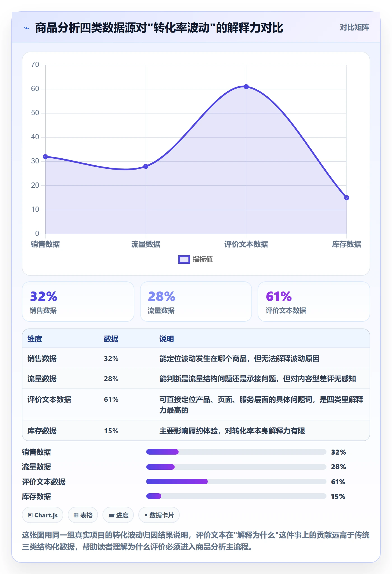The image size is (392, 574).
Task: Click the 库存数据 data point on the chart
Action: tap(346, 198)
